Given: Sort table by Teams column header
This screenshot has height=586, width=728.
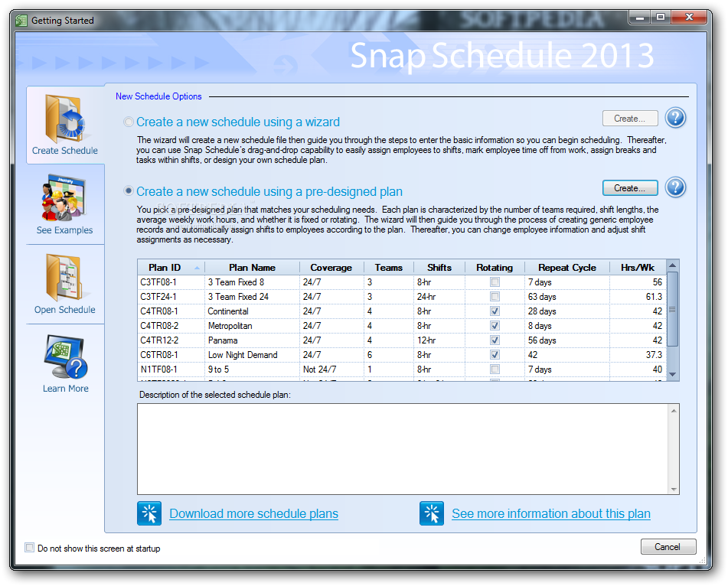Looking at the screenshot, I should (x=389, y=267).
